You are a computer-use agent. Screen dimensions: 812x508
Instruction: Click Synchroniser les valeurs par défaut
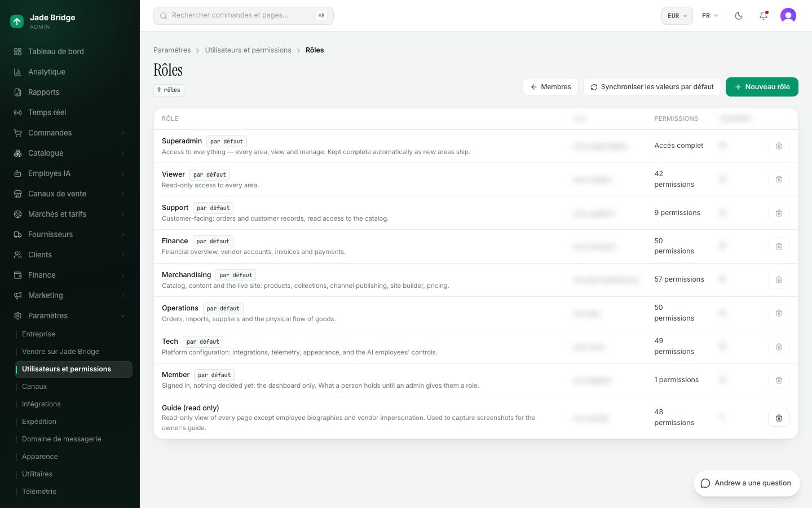652,87
